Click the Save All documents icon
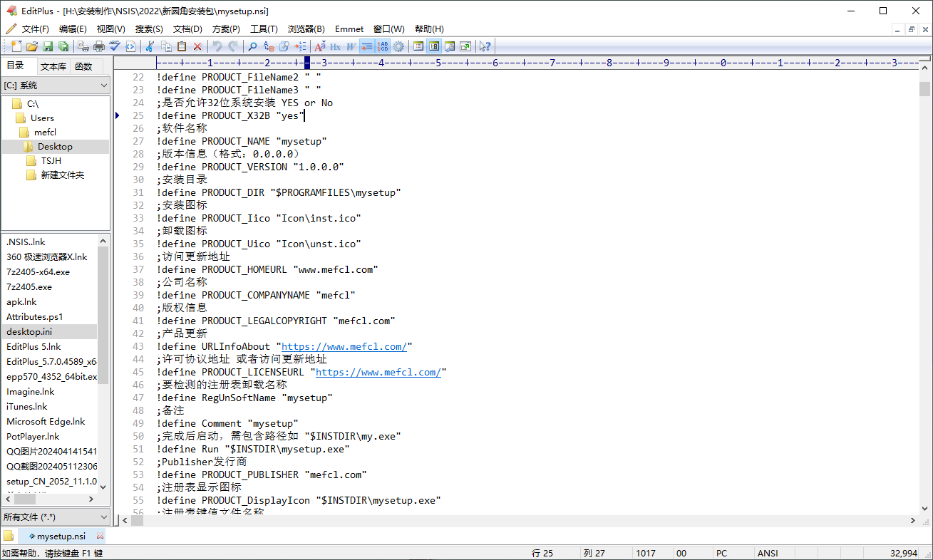Viewport: 933px width, 560px height. click(x=63, y=46)
